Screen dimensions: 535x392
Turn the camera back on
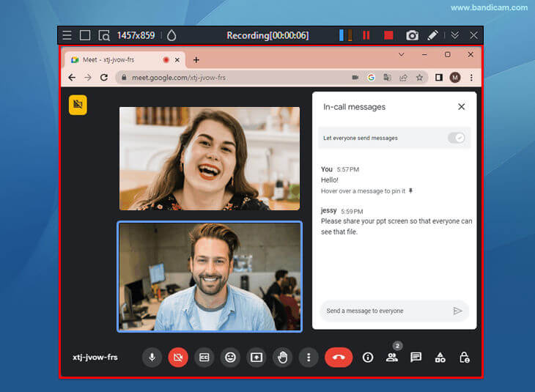178,358
